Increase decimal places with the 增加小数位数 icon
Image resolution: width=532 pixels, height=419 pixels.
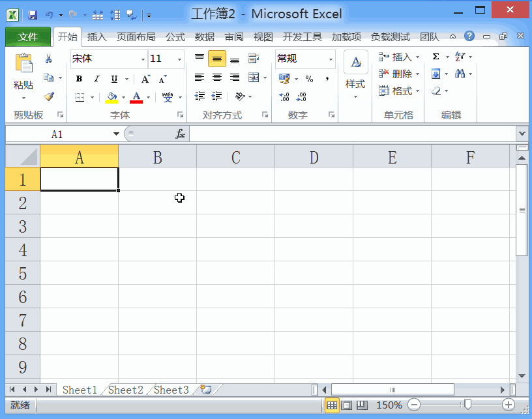[285, 96]
